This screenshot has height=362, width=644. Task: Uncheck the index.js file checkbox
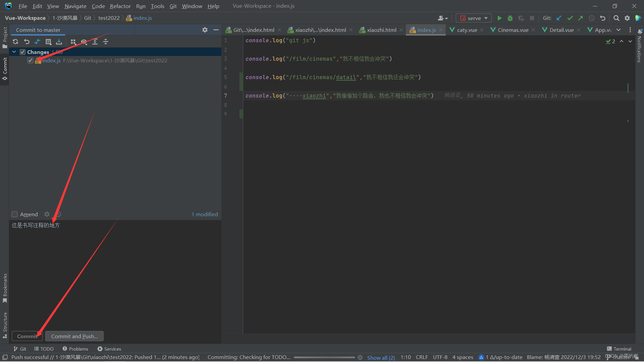pos(31,60)
